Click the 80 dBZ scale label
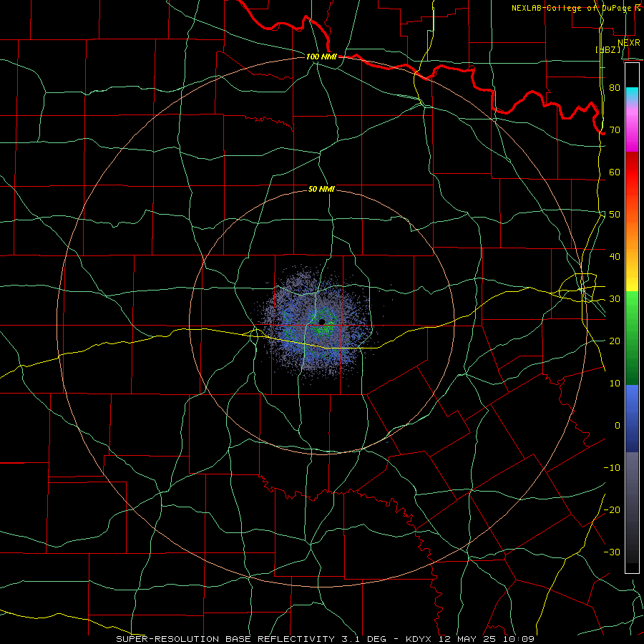Screen dimensions: 644x644 pos(615,87)
